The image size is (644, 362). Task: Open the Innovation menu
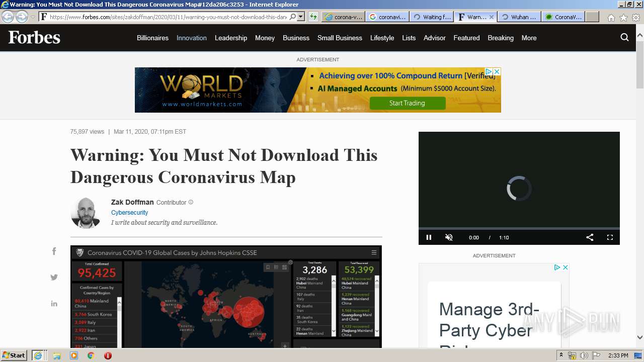pos(192,38)
